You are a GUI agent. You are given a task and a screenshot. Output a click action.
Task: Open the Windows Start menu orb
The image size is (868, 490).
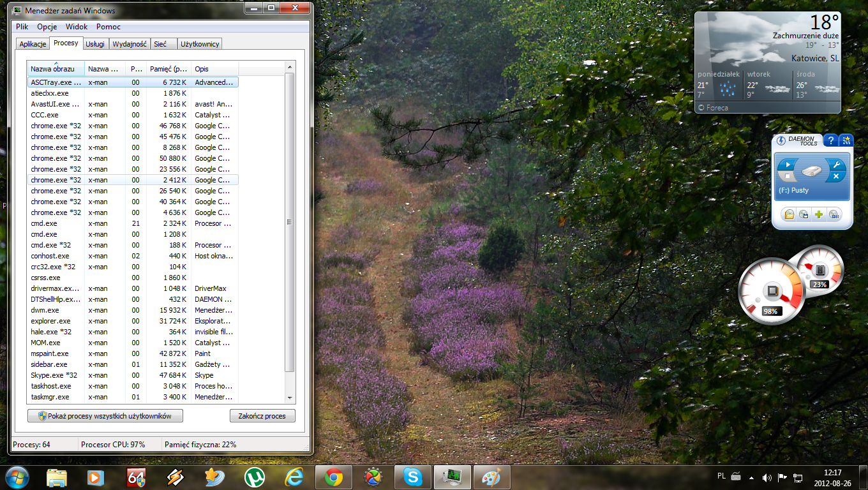click(17, 477)
